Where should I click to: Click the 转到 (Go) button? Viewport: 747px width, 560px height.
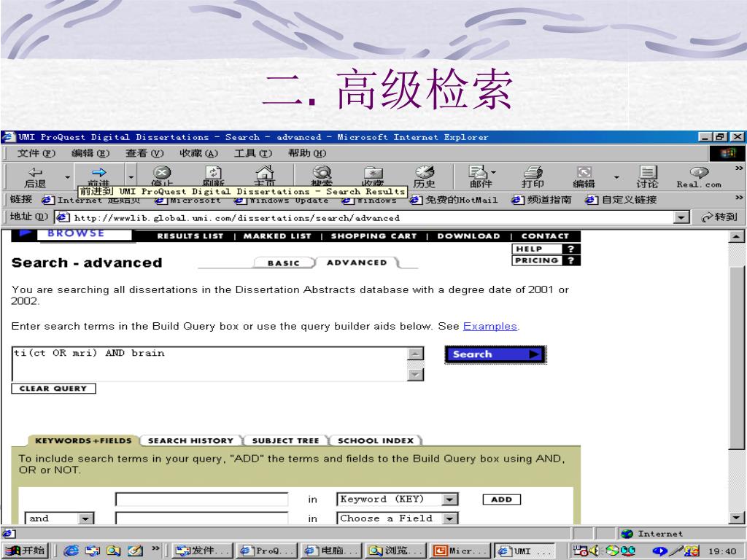point(719,217)
